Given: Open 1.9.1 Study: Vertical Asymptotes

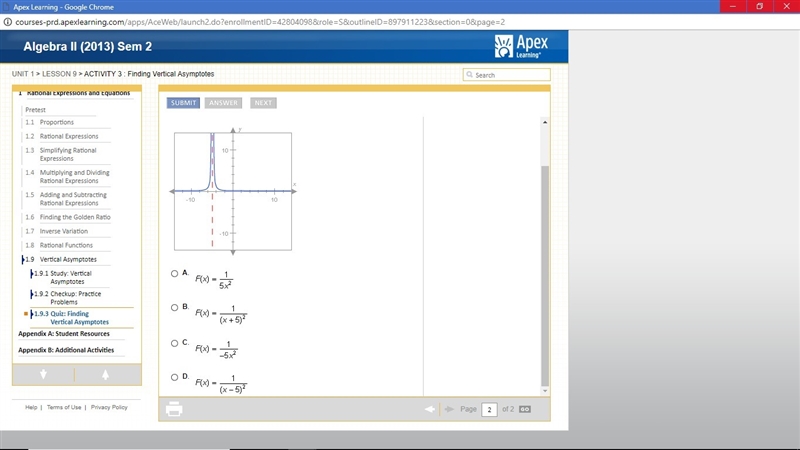Looking at the screenshot, I should tap(63, 278).
